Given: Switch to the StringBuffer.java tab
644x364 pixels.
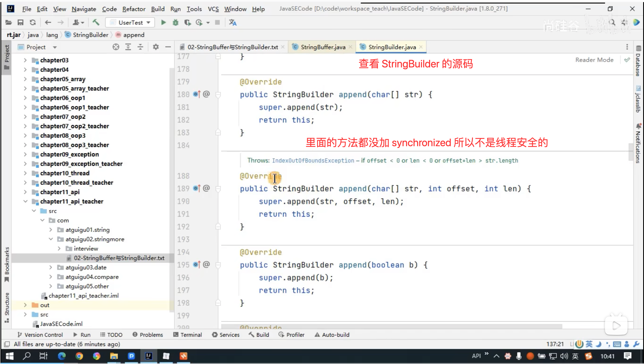Looking at the screenshot, I should [323, 47].
